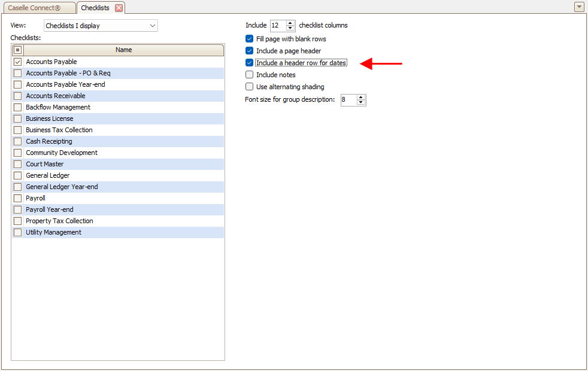Switch to the Caselle Connect tab
This screenshot has width=588, height=371.
(38, 8)
